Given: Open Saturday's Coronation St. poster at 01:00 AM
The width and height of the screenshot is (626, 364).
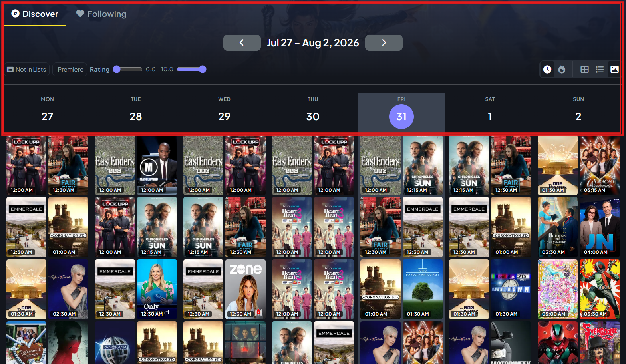Looking at the screenshot, I should (x=511, y=227).
